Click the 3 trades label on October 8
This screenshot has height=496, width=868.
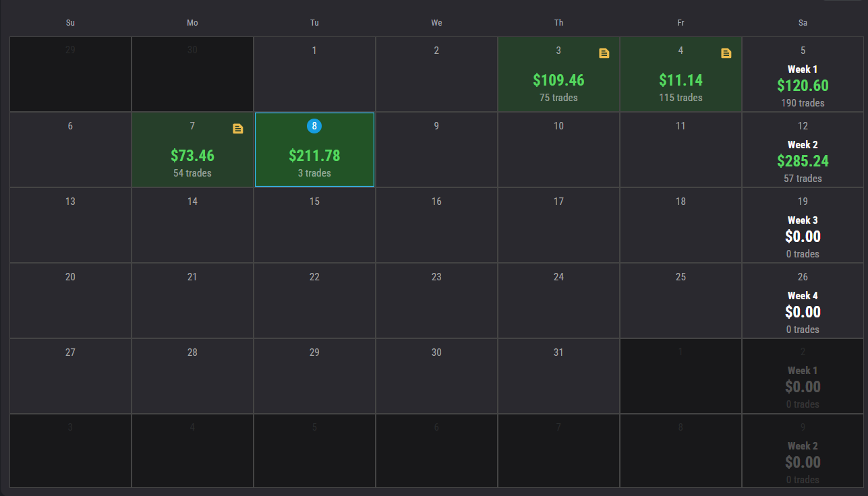[x=314, y=173]
